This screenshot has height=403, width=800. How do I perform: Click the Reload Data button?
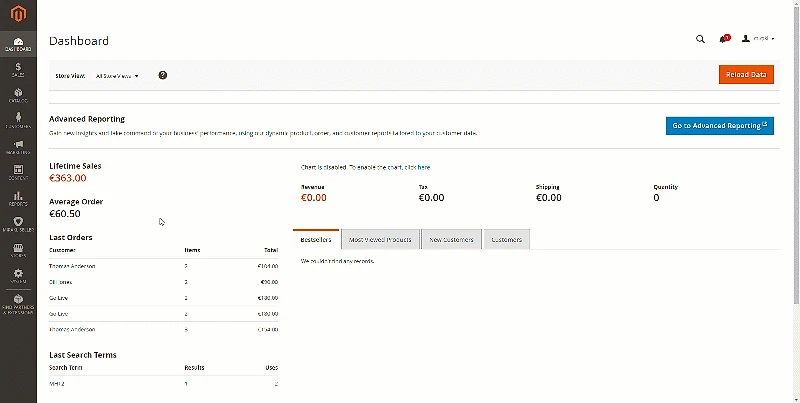[x=746, y=74]
